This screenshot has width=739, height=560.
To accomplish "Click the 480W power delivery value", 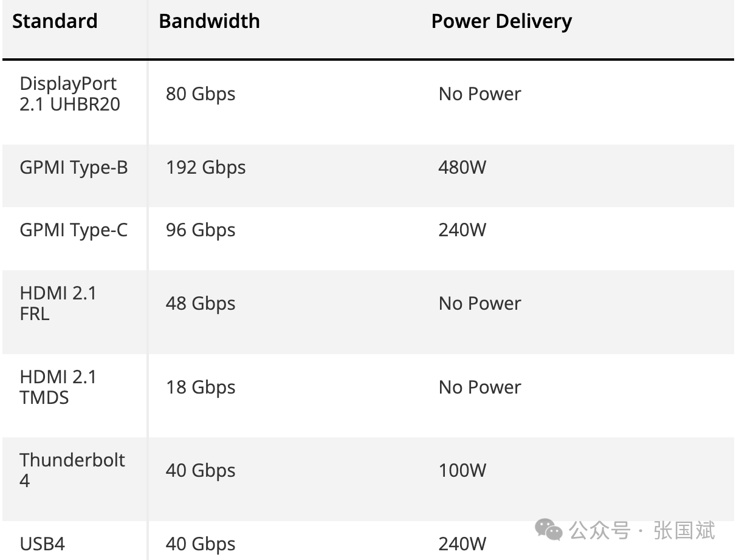I will [x=462, y=167].
